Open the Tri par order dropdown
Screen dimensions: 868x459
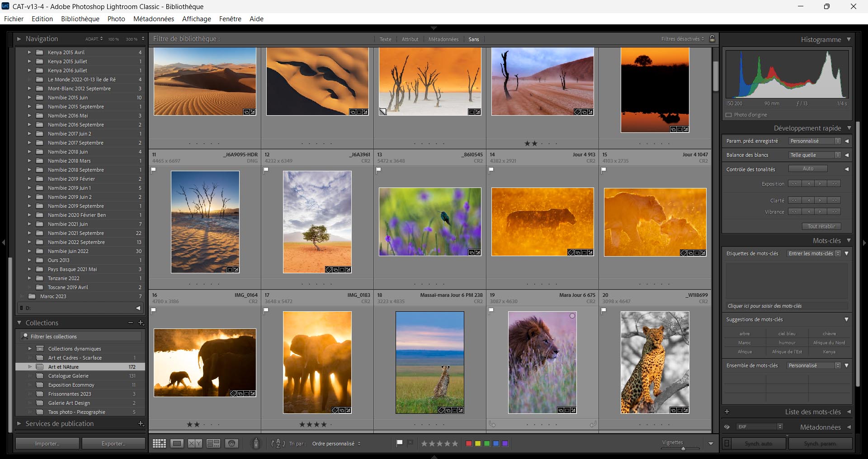336,444
